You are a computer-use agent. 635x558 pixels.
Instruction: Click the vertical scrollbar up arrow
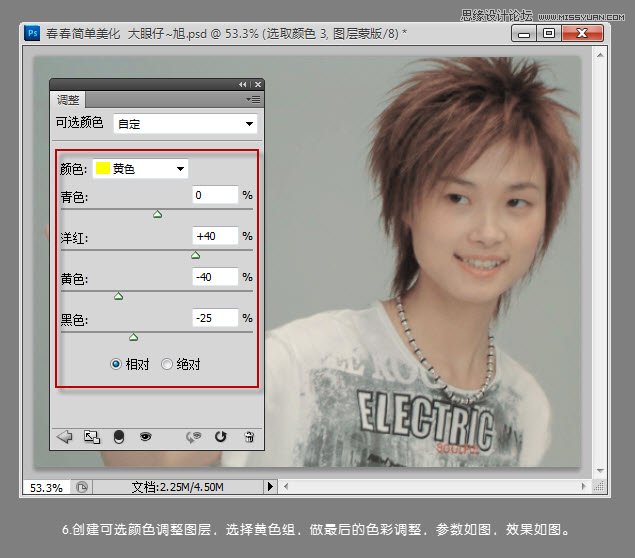pos(600,55)
